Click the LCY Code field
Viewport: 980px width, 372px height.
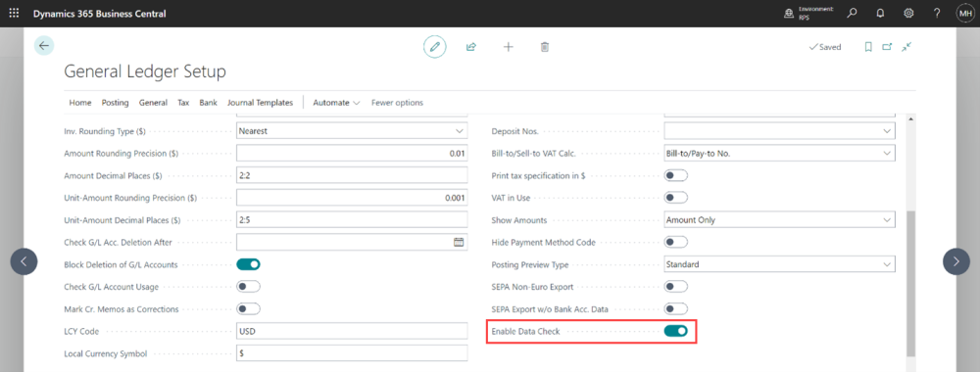pos(352,332)
